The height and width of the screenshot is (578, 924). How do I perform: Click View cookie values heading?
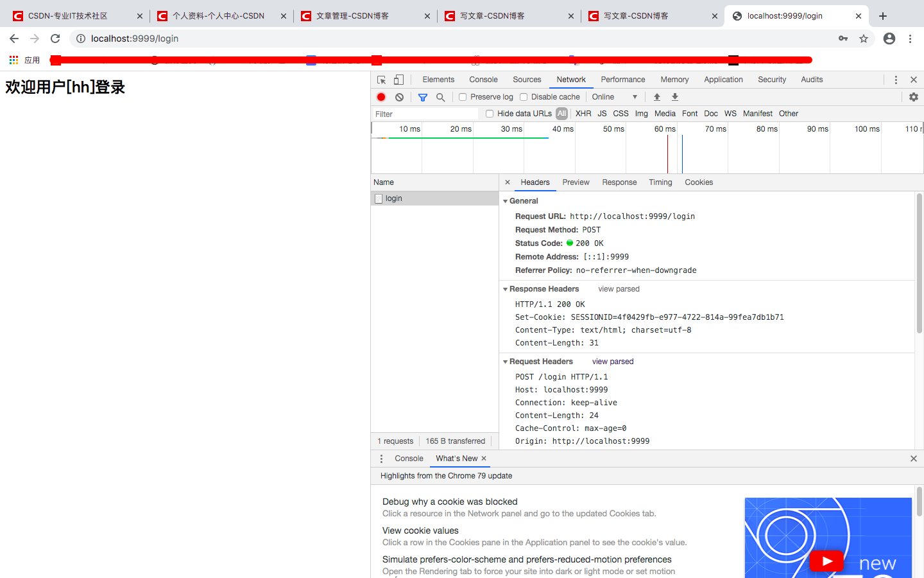coord(420,530)
